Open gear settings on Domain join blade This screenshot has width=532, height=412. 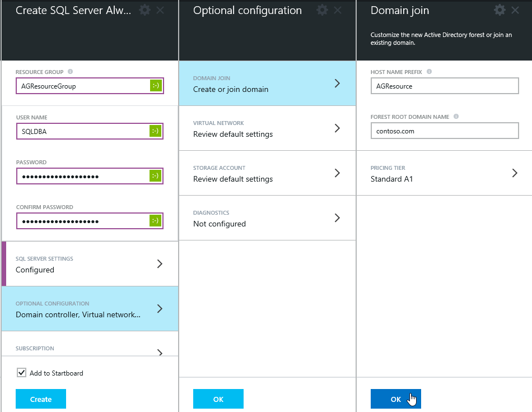(500, 10)
